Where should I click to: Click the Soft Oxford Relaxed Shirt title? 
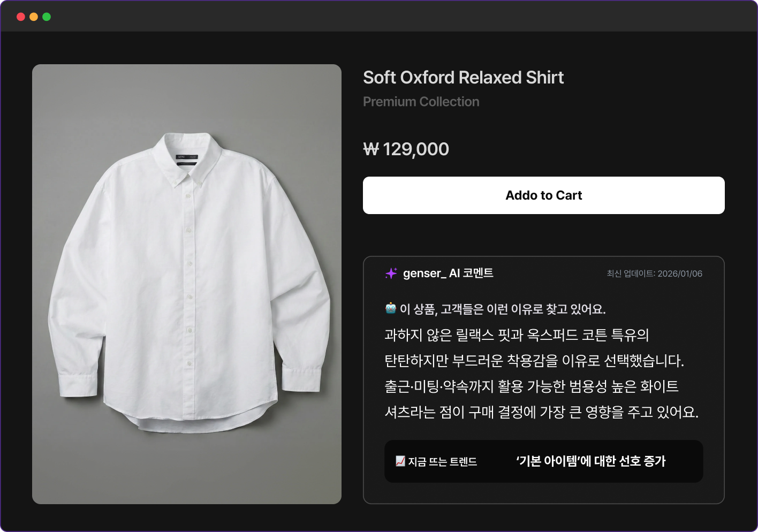(463, 78)
